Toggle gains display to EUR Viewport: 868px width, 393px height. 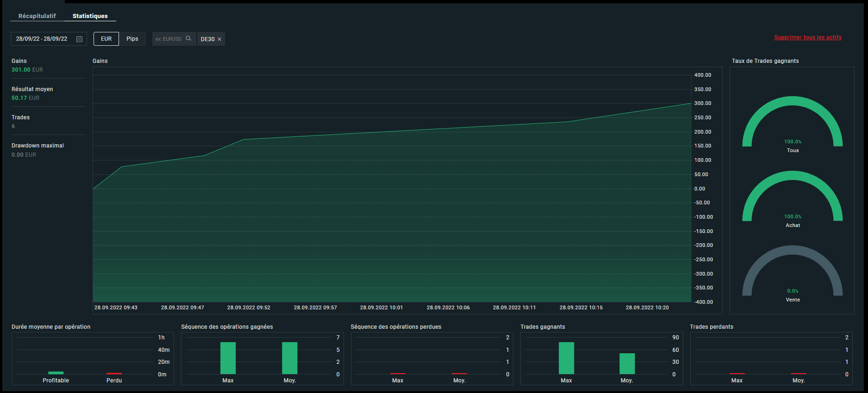click(106, 39)
